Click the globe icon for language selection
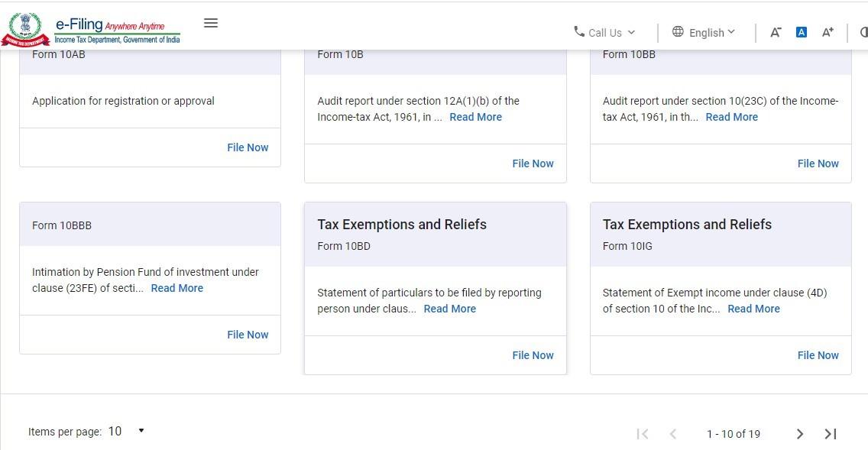Viewport: 868px width, 450px height. 677,32
